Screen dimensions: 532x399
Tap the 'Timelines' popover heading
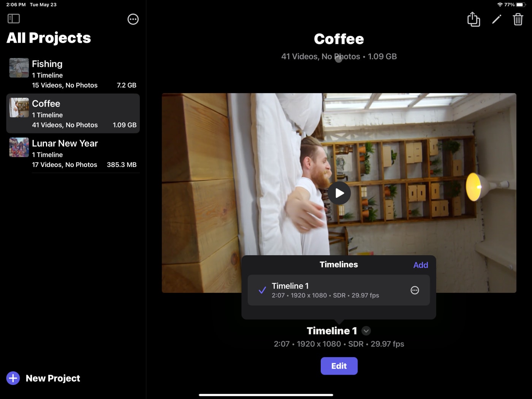pyautogui.click(x=339, y=264)
